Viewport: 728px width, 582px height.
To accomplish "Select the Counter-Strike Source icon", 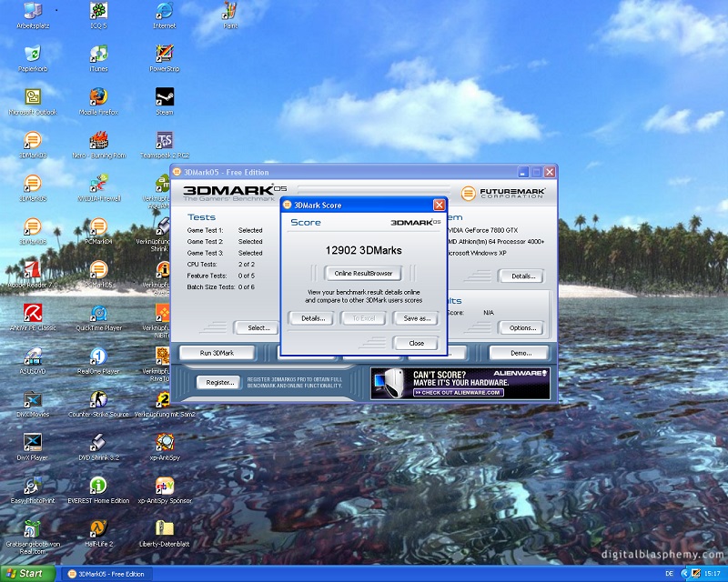I will pos(98,404).
